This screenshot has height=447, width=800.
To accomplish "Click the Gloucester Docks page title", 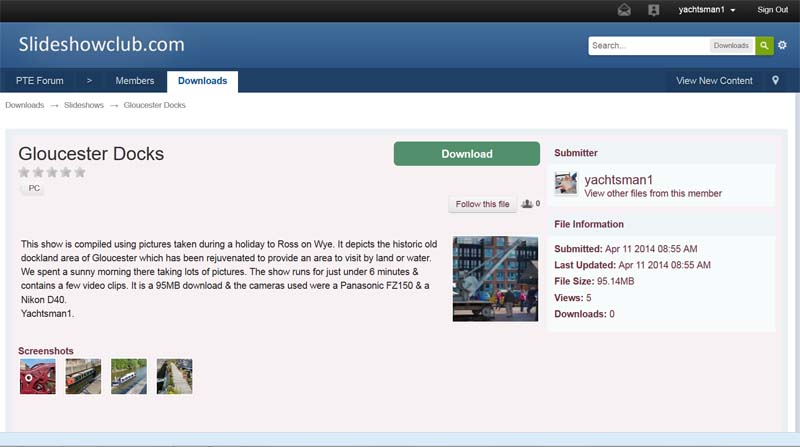I will click(91, 154).
